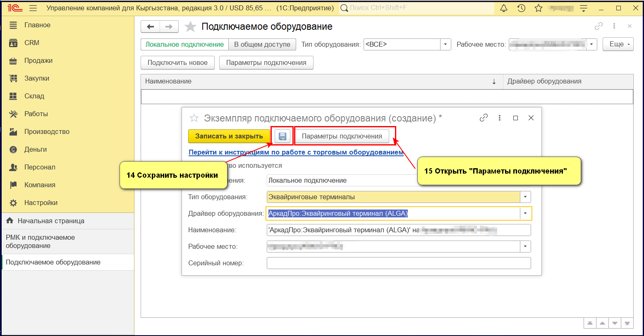Star the Экземпляр подключаемого оборудования dialog
Viewport: 644px width, 336px height.
click(194, 118)
